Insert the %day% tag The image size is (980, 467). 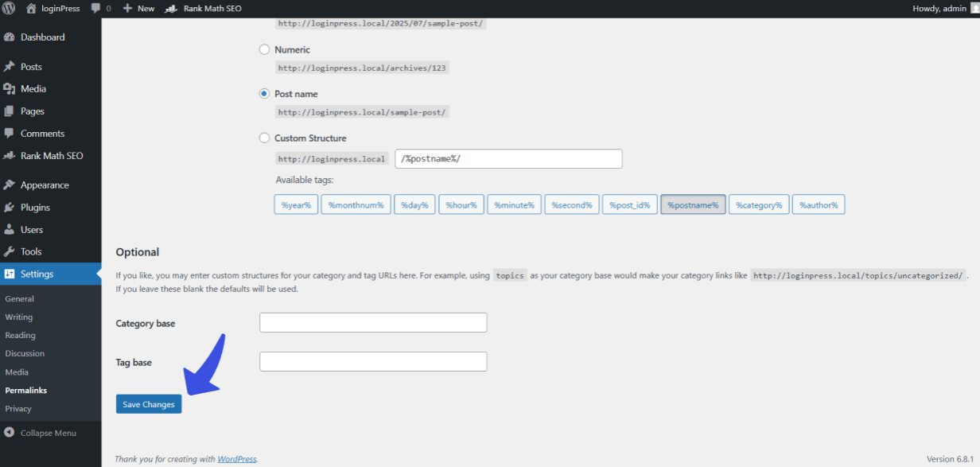[x=414, y=205]
